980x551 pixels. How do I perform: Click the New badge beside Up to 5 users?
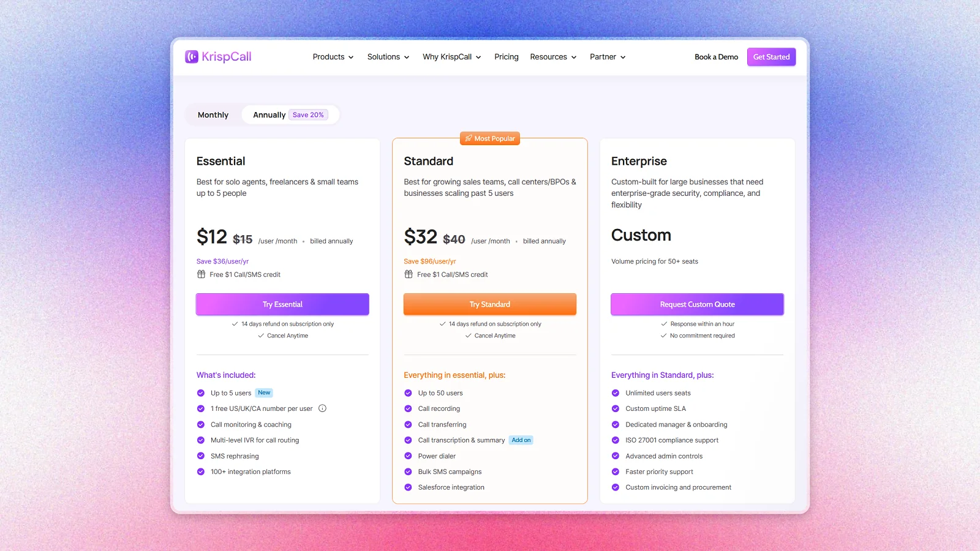(264, 393)
